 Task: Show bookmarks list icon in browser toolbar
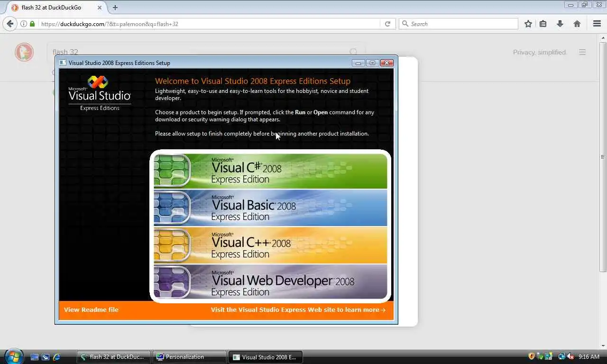pos(543,24)
